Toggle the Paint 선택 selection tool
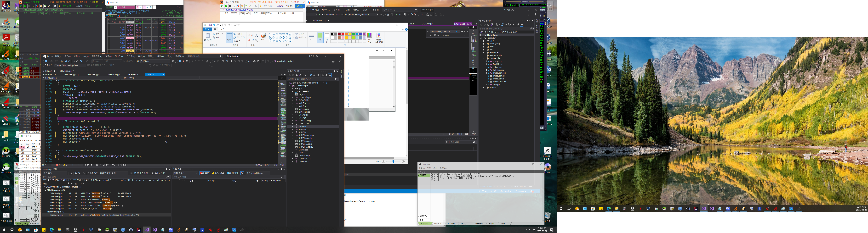Image resolution: width=868 pixels, height=233 pixels. [x=229, y=38]
